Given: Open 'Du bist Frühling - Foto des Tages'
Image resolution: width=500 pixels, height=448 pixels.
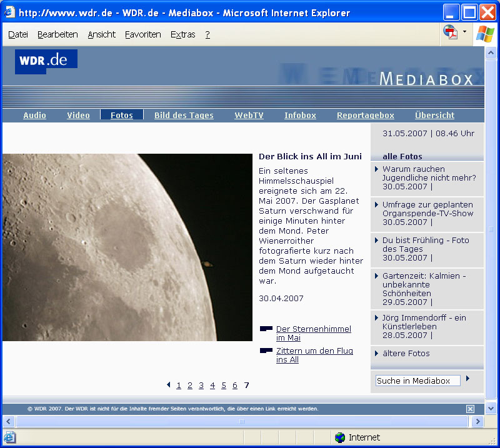Looking at the screenshot, I should pos(426,249).
